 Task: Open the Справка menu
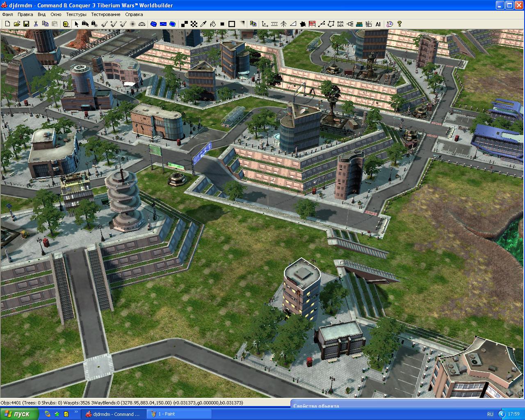134,14
